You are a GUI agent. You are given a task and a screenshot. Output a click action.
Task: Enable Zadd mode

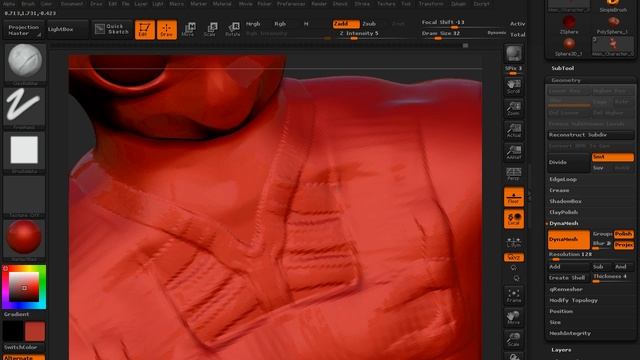click(x=346, y=24)
